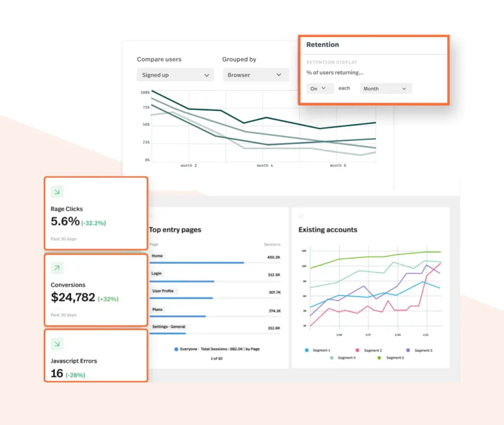The image size is (504, 425).
Task: Select the Login entry page row
Action: (x=215, y=276)
